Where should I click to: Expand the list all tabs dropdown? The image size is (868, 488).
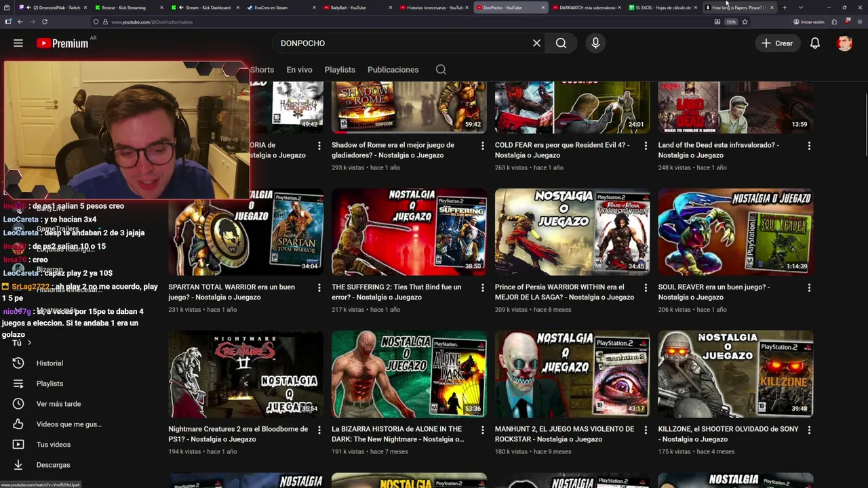click(800, 7)
